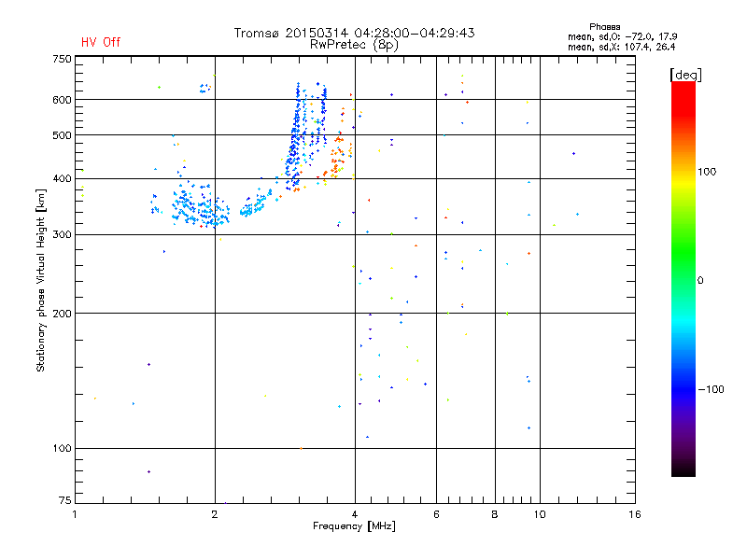Click the 750 km y-axis tick label
This screenshot has height=560, width=747.
pyautogui.click(x=62, y=59)
